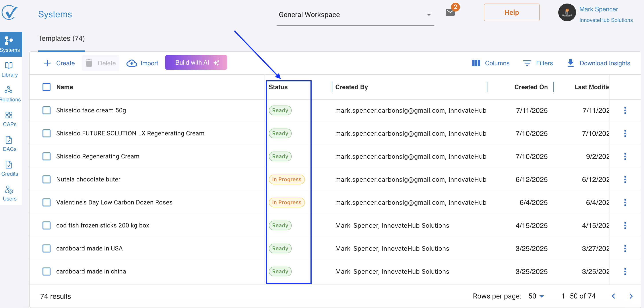Click the Build with AI button
The image size is (644, 308).
tap(196, 62)
